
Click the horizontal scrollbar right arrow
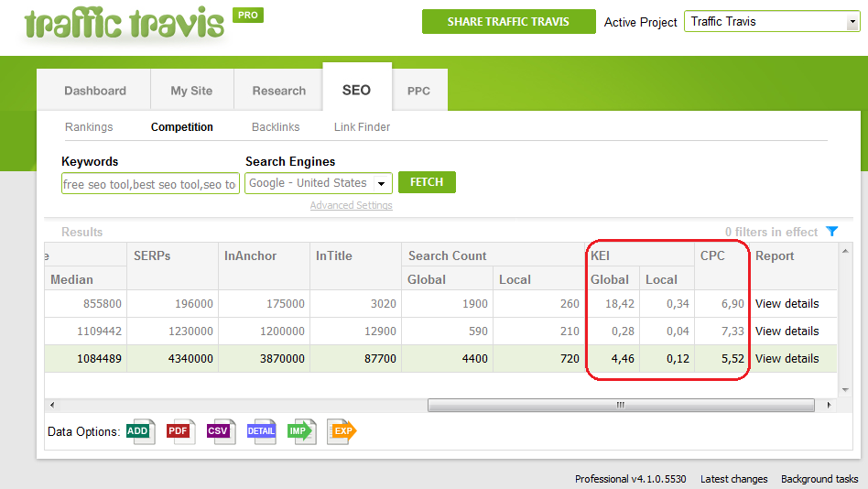click(829, 405)
